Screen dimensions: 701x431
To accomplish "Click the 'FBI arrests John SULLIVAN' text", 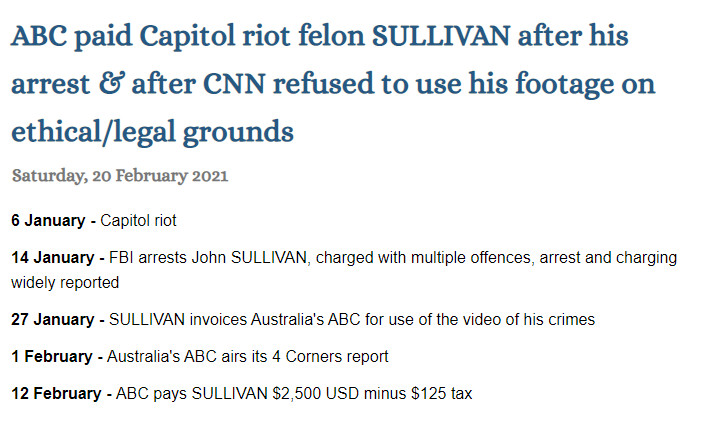I will click(208, 258).
